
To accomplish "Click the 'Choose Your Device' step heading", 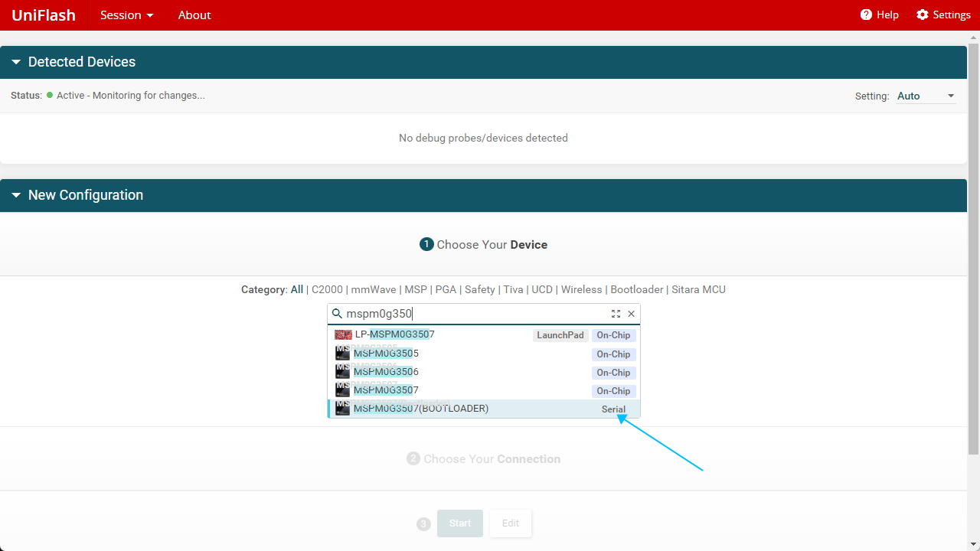I will (492, 245).
